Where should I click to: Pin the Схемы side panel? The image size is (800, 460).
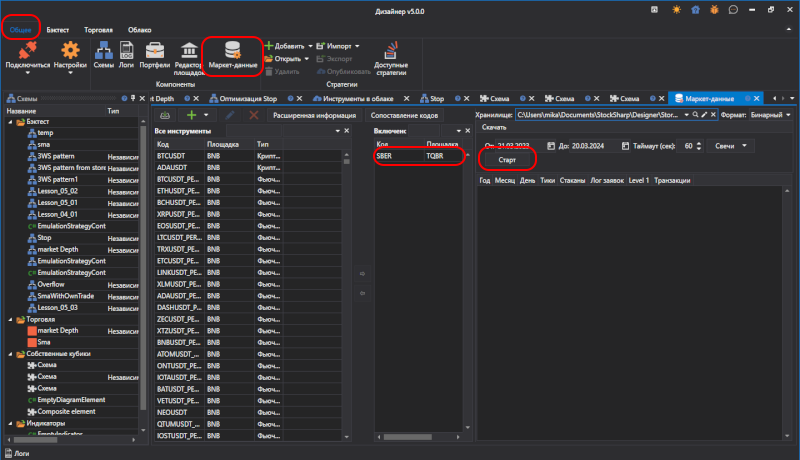(133, 98)
